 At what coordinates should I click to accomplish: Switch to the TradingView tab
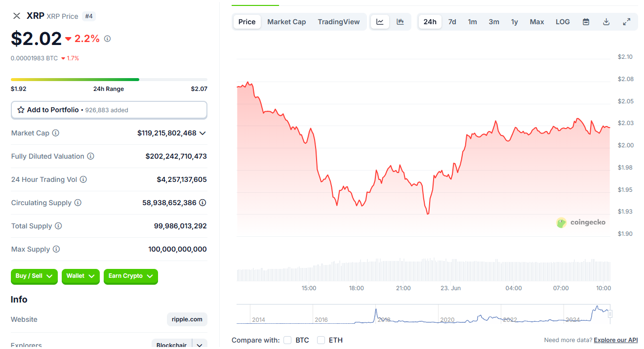[x=339, y=22]
